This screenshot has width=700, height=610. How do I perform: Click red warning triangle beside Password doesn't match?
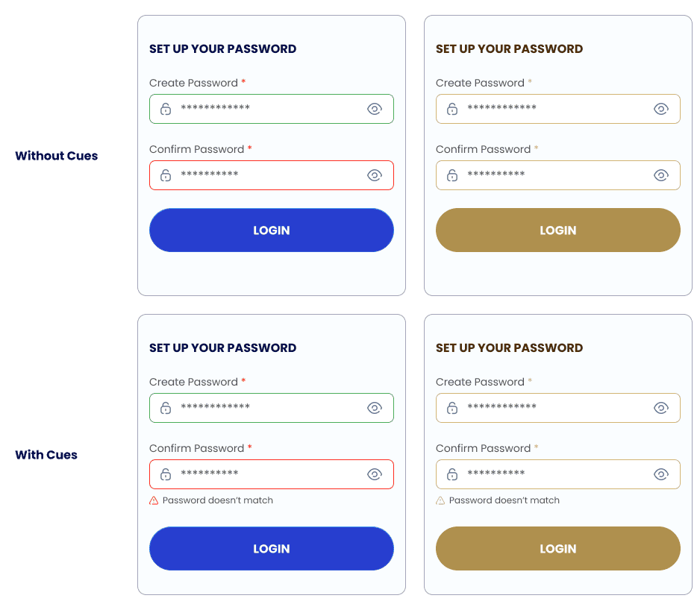point(154,500)
